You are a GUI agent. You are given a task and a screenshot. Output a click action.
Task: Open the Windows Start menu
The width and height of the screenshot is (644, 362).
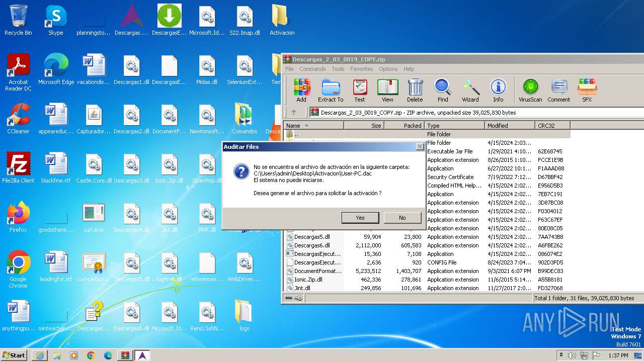[x=14, y=355]
